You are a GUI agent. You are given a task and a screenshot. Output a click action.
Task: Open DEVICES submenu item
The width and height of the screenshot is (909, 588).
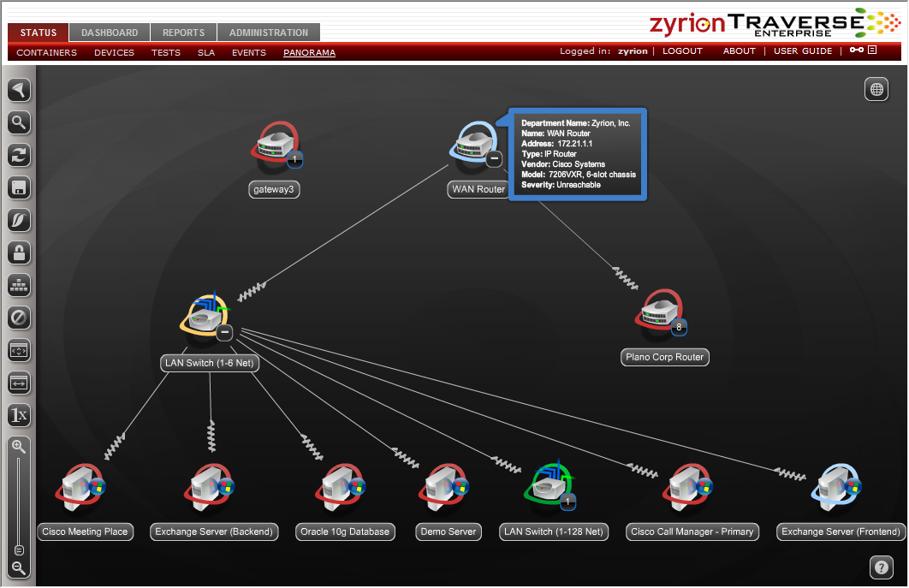click(114, 52)
